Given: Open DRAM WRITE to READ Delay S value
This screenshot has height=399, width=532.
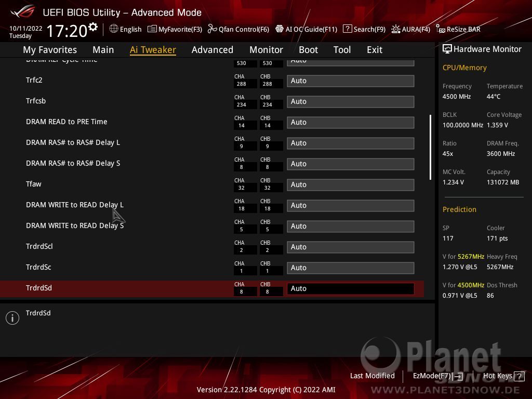Looking at the screenshot, I should pyautogui.click(x=351, y=226).
